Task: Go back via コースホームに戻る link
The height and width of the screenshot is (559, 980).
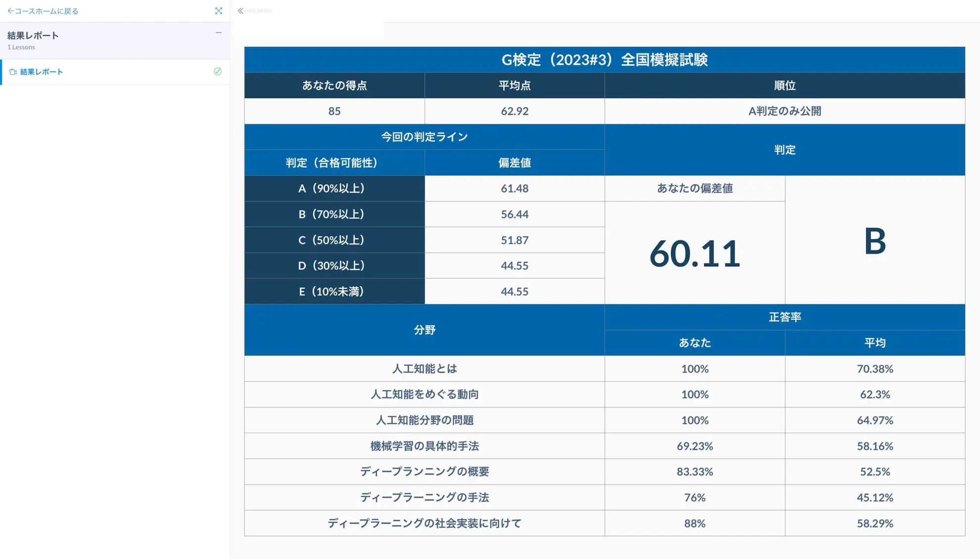Action: 43,11
